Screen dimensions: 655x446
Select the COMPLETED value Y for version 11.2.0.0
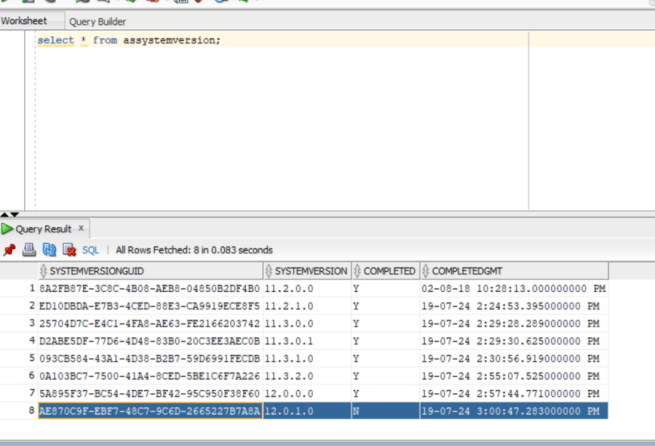pyautogui.click(x=386, y=289)
